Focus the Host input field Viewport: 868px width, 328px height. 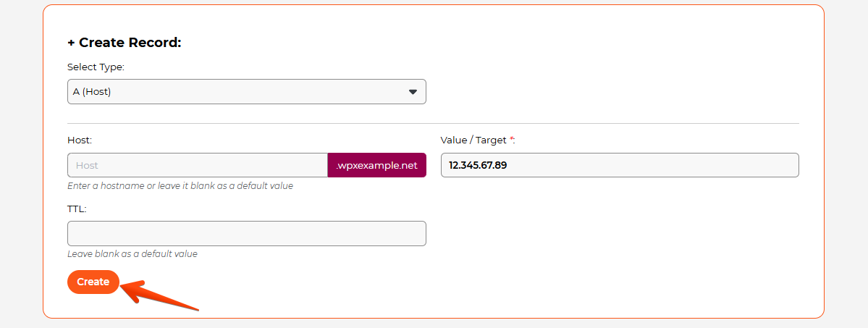pos(197,165)
